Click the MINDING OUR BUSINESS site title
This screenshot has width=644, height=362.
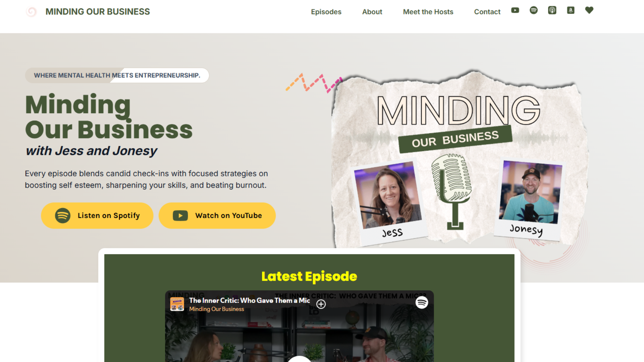pyautogui.click(x=98, y=12)
